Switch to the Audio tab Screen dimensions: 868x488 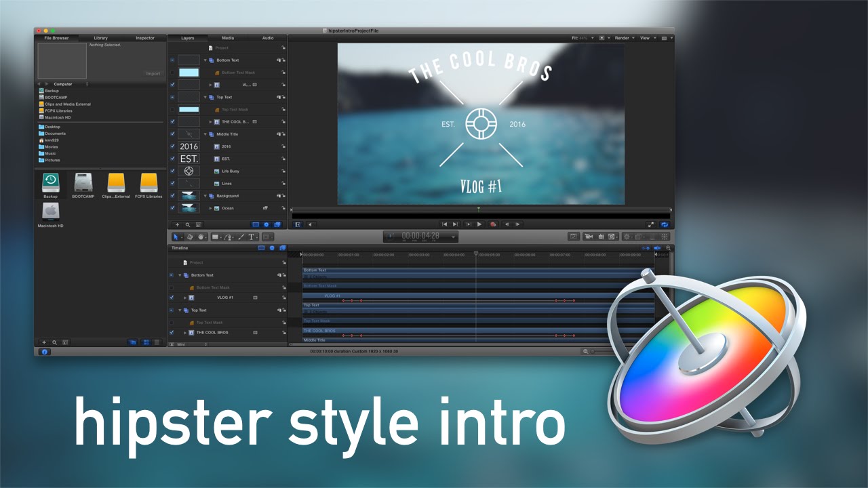268,38
